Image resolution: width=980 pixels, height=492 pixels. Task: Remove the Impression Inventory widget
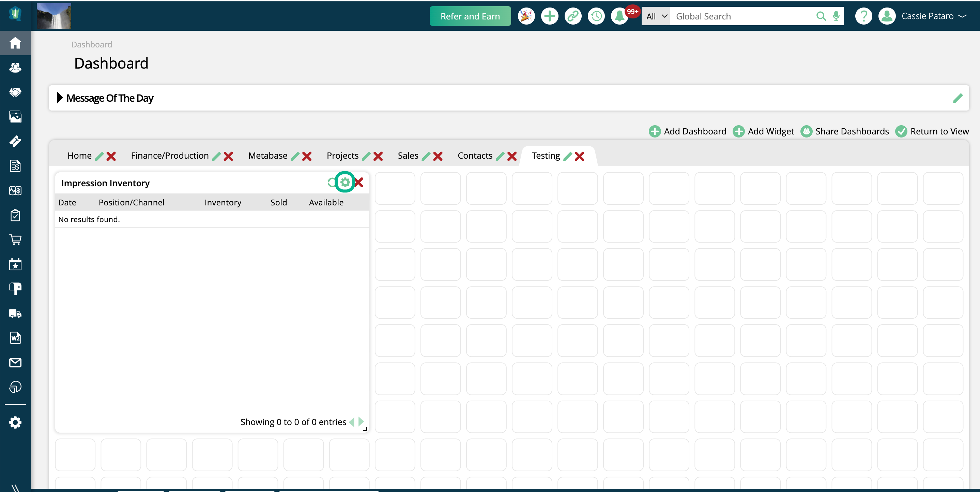click(359, 183)
